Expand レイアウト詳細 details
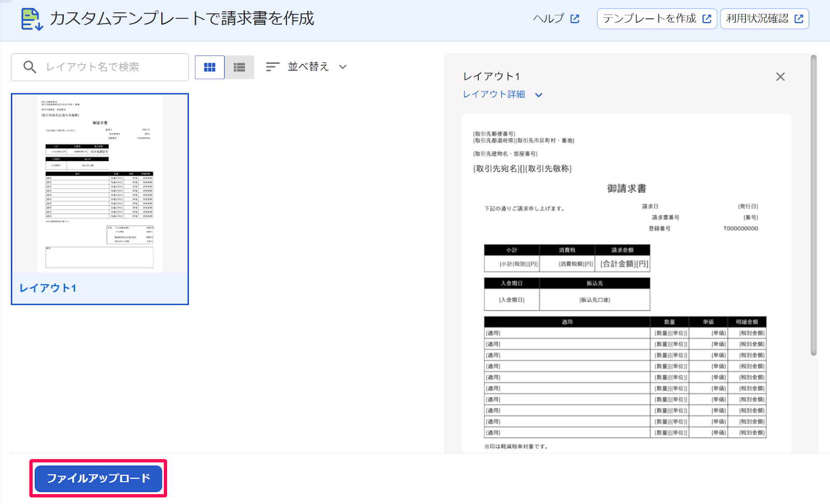The height and width of the screenshot is (504, 830). click(x=502, y=94)
